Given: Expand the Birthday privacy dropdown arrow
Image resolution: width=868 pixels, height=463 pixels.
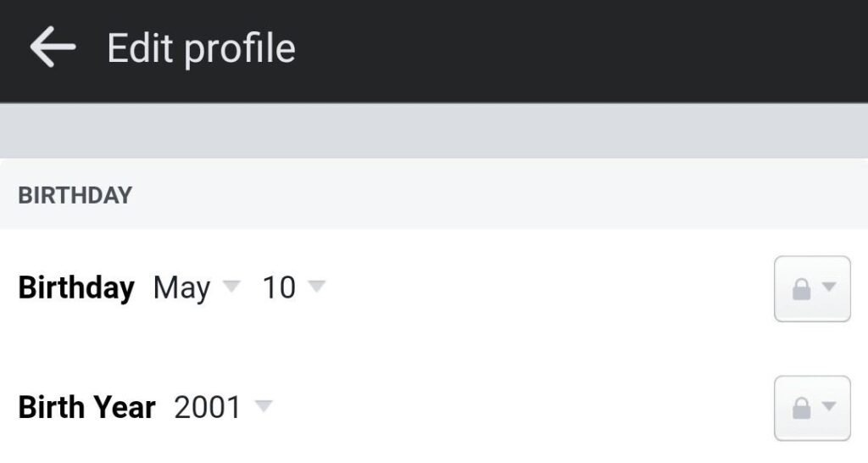Looking at the screenshot, I should click(x=829, y=288).
